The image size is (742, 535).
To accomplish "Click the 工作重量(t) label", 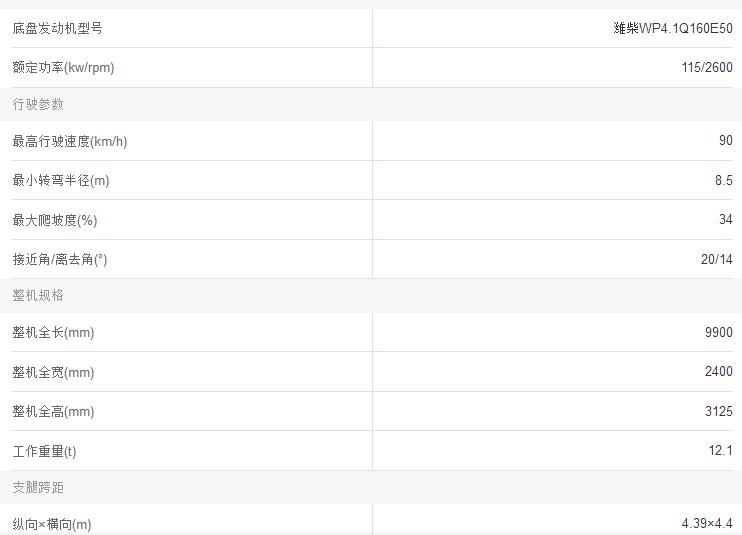I will click(44, 451).
